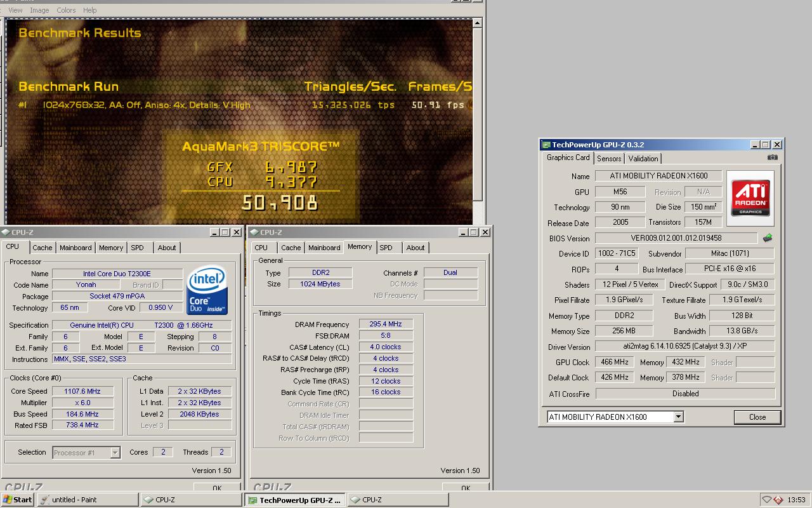Click the BIOS Version field in GPU-Z
The width and height of the screenshot is (812, 508).
676,238
